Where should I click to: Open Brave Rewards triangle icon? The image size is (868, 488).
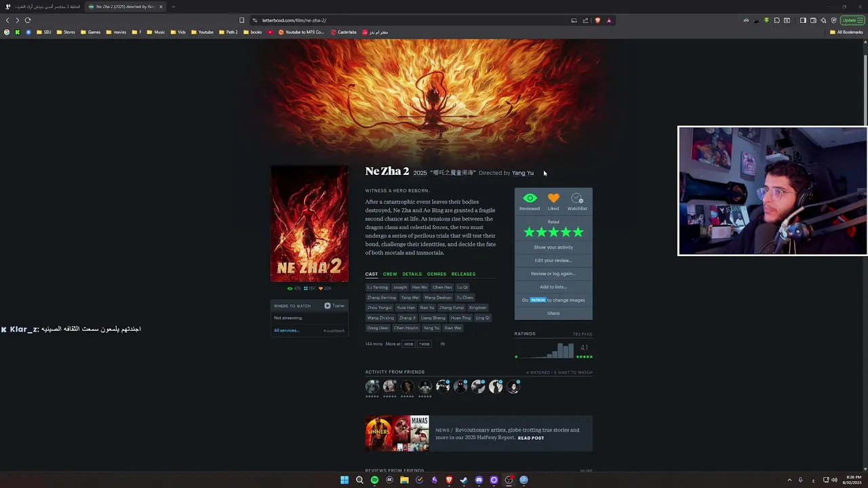coord(609,20)
